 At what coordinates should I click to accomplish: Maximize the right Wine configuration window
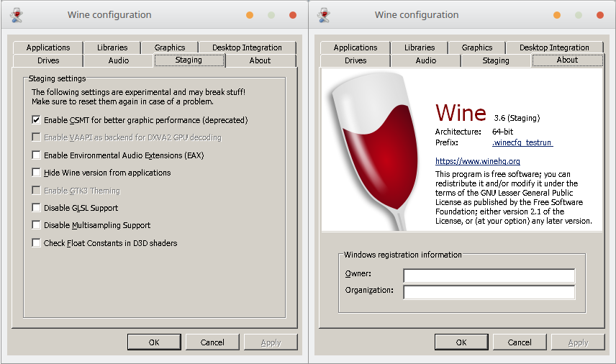coord(579,15)
